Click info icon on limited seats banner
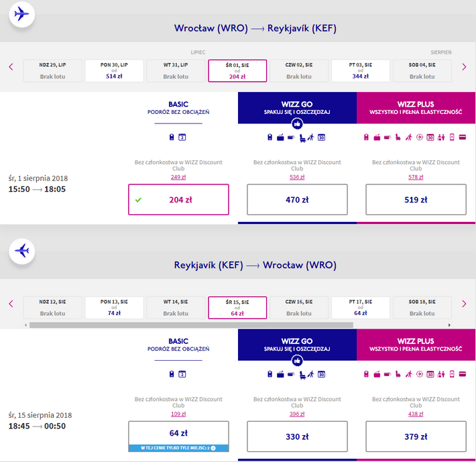476x462 pixels. (x=213, y=448)
